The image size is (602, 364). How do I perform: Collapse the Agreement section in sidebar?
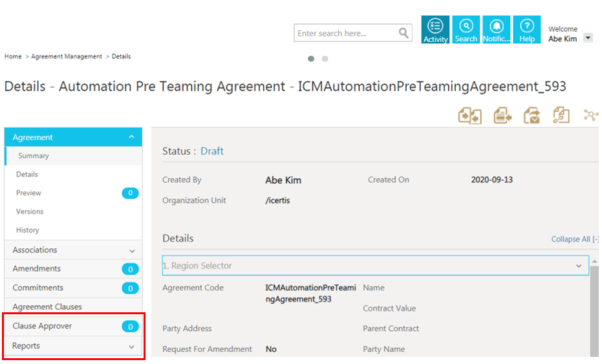[x=131, y=137]
